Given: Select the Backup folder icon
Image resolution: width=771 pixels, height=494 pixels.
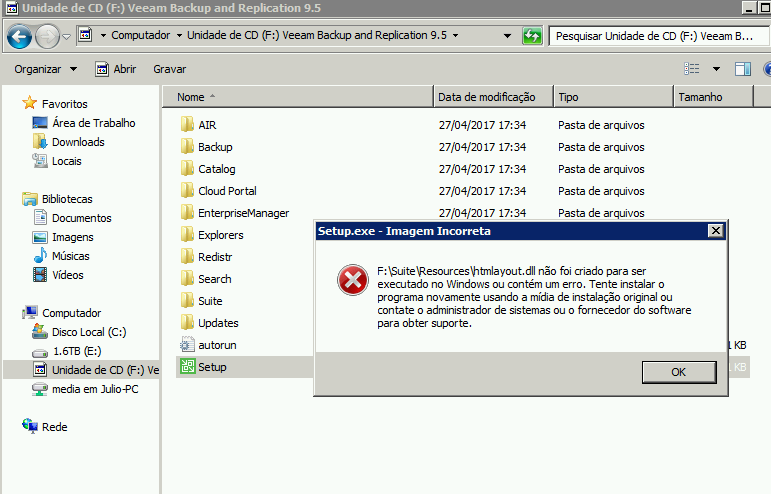Looking at the screenshot, I should [x=187, y=146].
